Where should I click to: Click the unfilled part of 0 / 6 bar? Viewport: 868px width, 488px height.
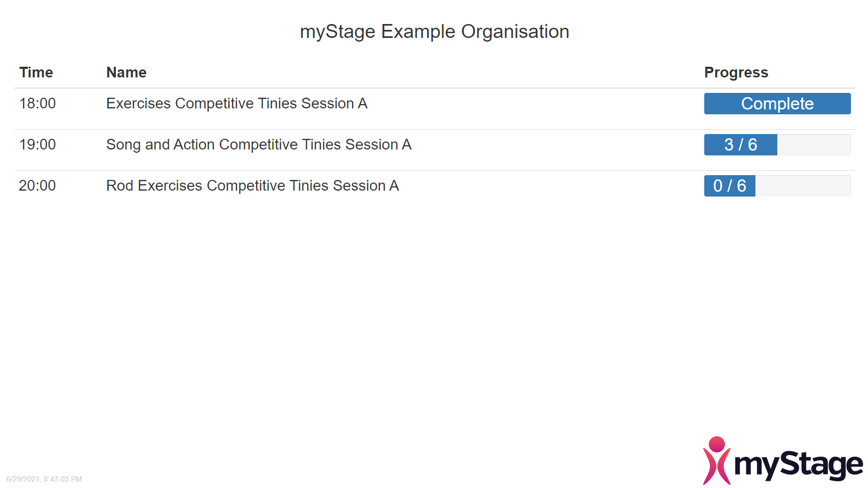click(x=803, y=186)
